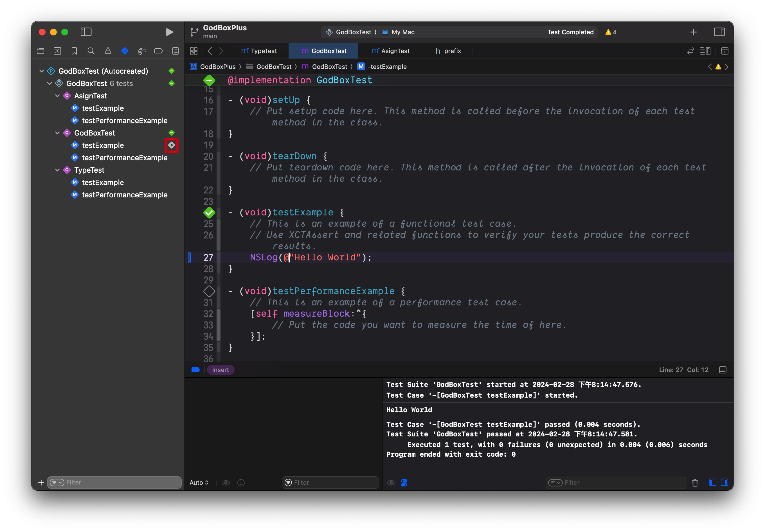The image size is (765, 532).
Task: Open the Source Control navigator icon
Action: [57, 51]
